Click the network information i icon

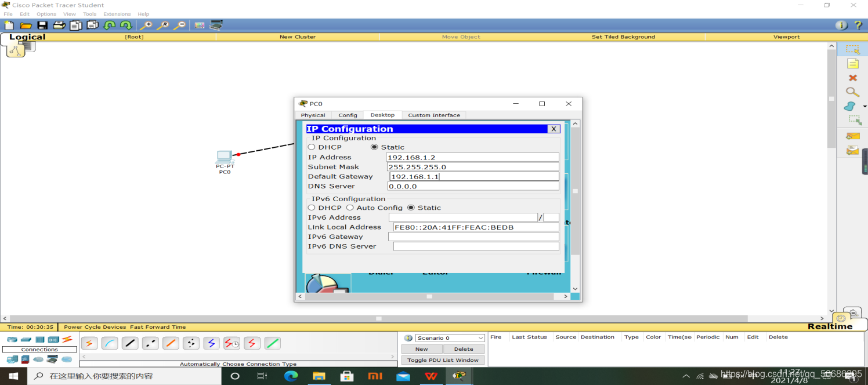pyautogui.click(x=841, y=25)
